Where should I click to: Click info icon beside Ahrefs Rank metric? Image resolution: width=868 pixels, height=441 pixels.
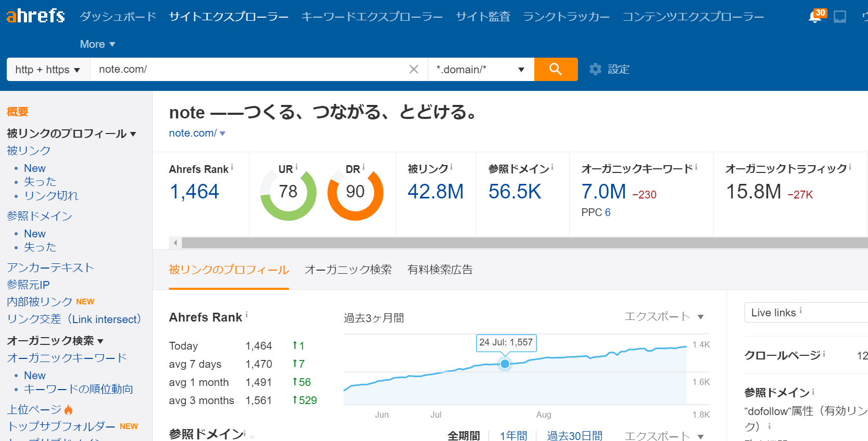click(x=232, y=167)
